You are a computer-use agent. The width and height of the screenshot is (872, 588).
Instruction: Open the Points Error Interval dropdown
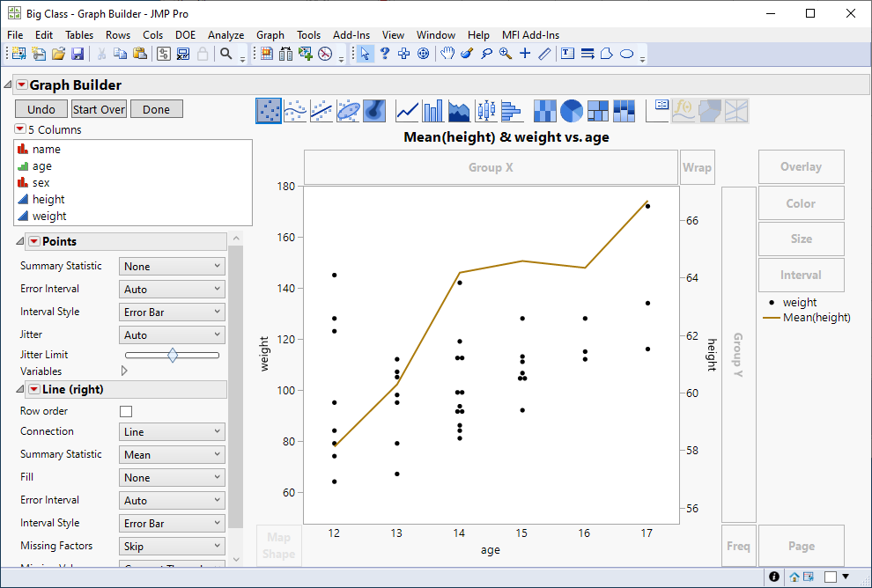coord(172,289)
